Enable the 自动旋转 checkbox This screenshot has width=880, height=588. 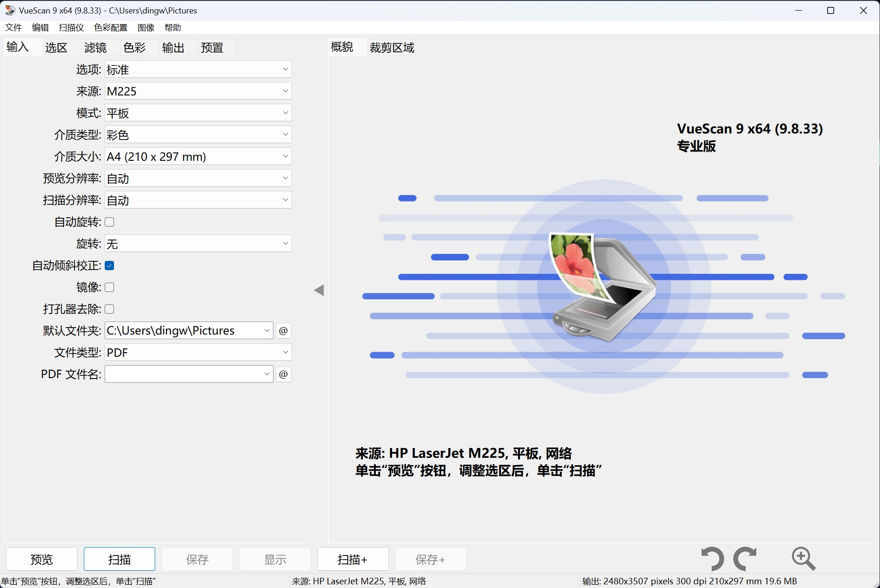[110, 222]
